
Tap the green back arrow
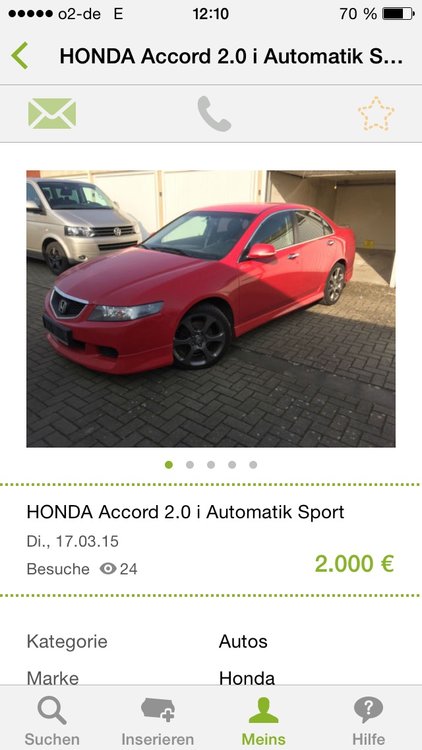[20, 56]
